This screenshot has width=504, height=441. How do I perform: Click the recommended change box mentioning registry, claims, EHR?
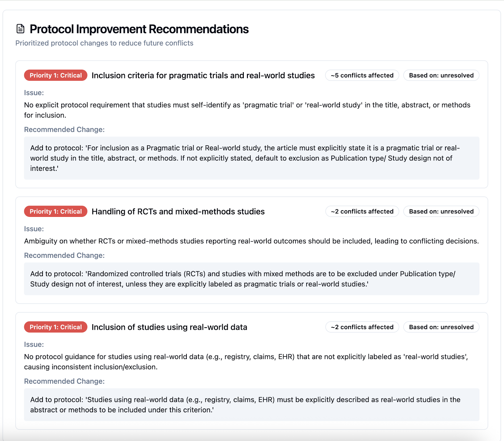[251, 405]
